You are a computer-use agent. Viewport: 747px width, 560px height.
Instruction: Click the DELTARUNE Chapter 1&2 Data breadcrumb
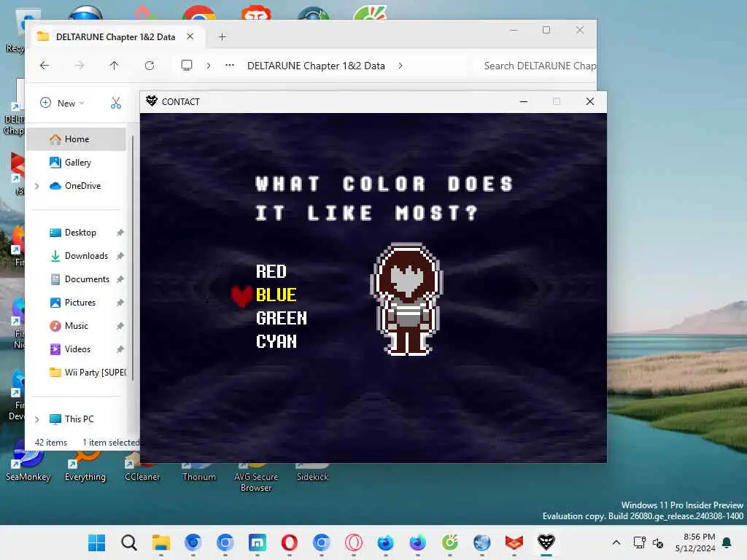tap(316, 66)
